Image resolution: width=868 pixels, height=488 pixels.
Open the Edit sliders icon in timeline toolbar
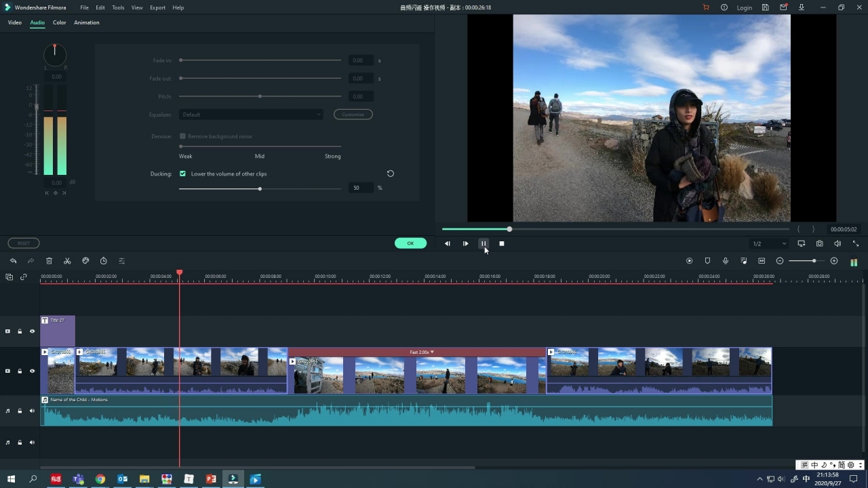coord(121,261)
